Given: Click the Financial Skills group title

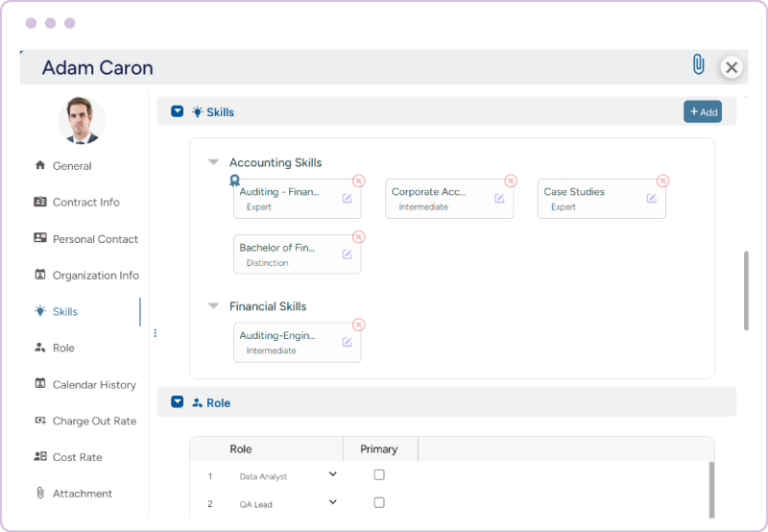Looking at the screenshot, I should point(268,306).
